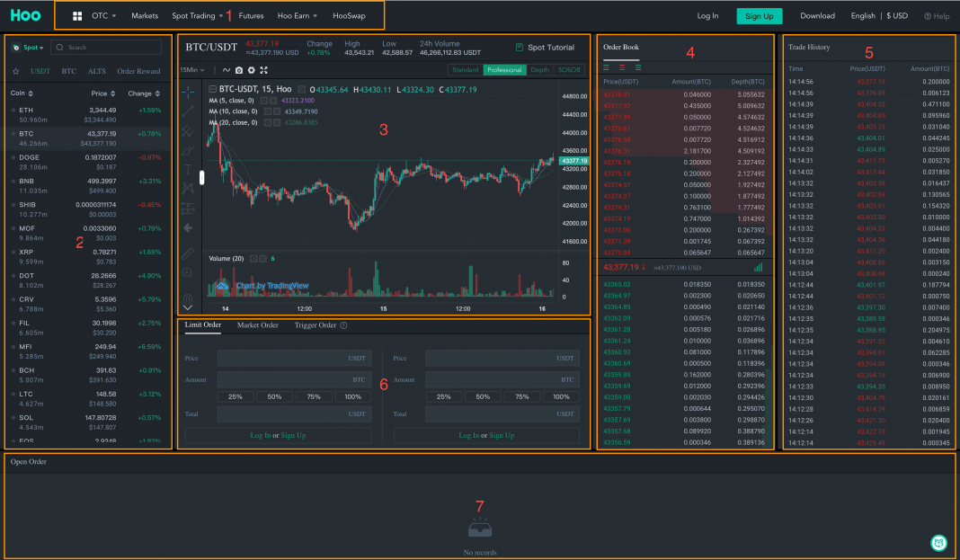The width and height of the screenshot is (960, 560).
Task: Open the Spot market type dropdown
Action: (28, 47)
